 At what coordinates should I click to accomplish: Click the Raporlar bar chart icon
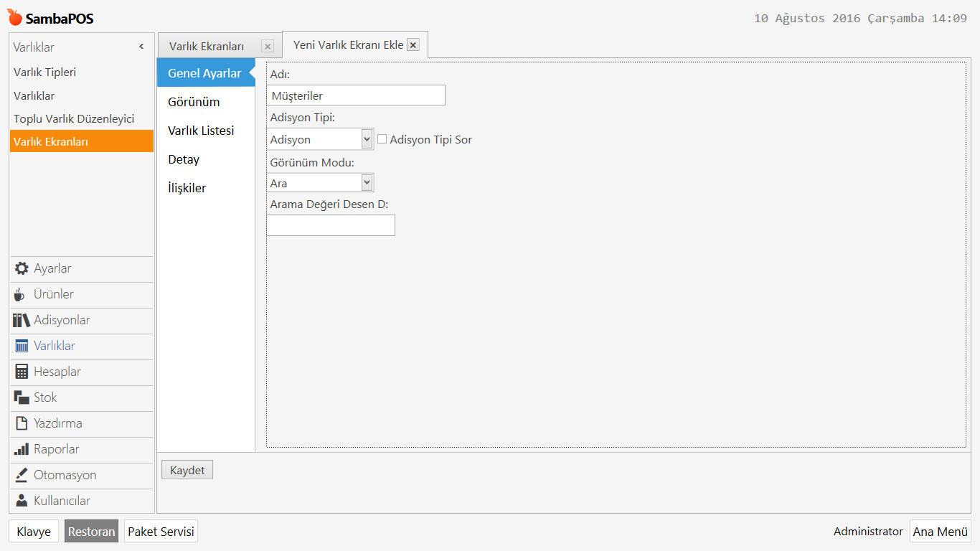22,449
